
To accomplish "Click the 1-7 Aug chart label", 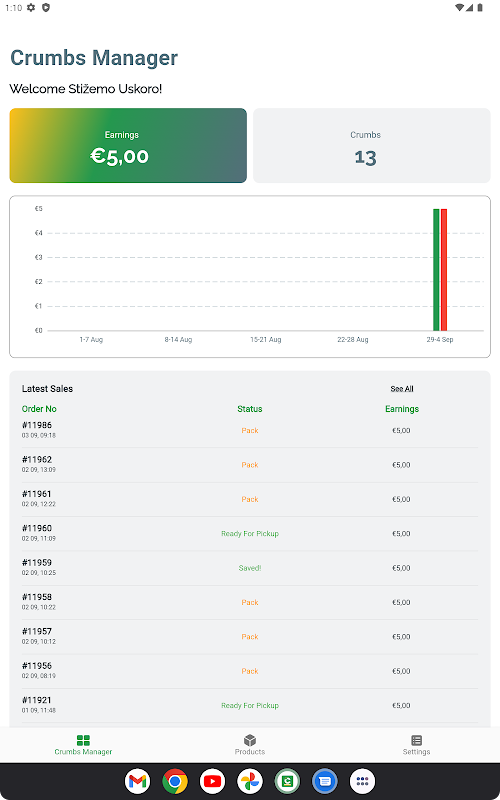I will pyautogui.click(x=91, y=340).
